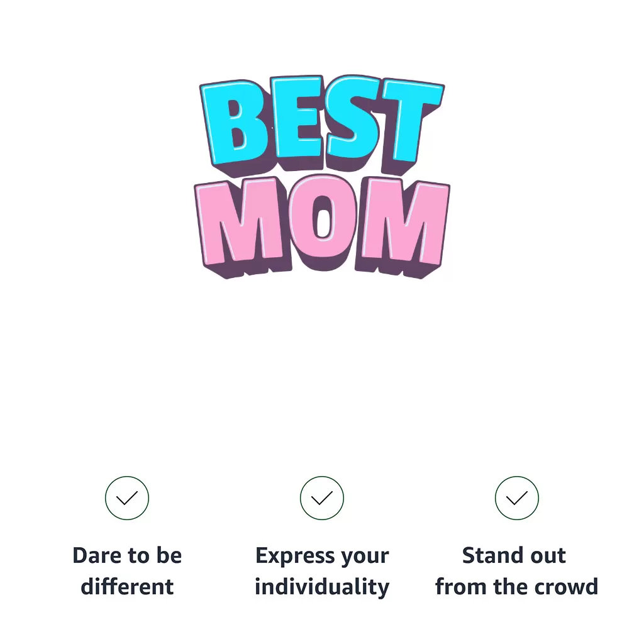Select the word "different" in the first caption
644x644 pixels.
pos(127,587)
